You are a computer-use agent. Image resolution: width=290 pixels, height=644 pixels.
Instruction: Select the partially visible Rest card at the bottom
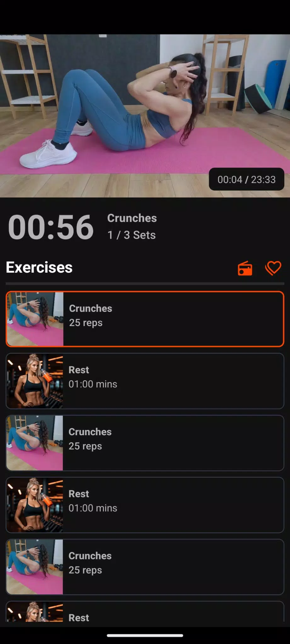[145, 611]
